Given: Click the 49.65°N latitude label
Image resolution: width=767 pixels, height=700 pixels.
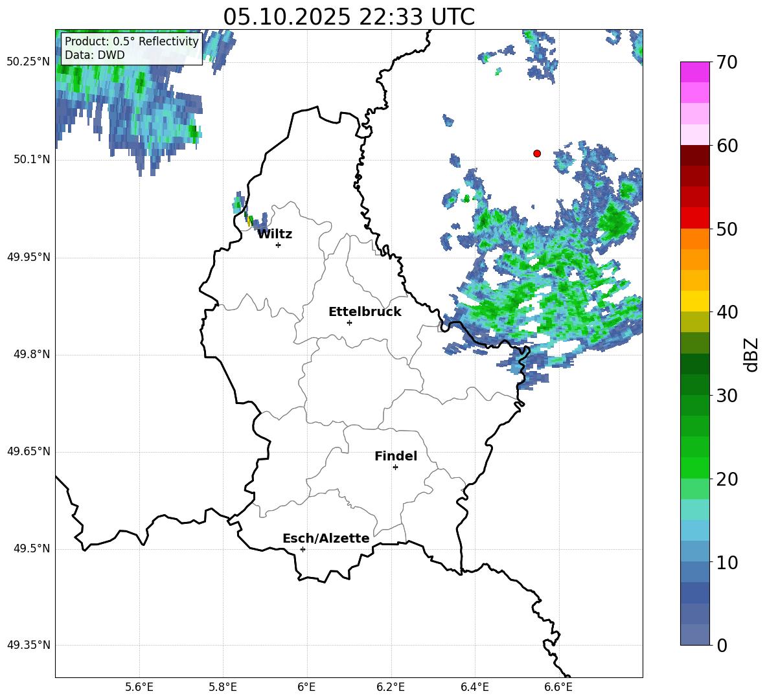Looking at the screenshot, I should (x=29, y=452).
